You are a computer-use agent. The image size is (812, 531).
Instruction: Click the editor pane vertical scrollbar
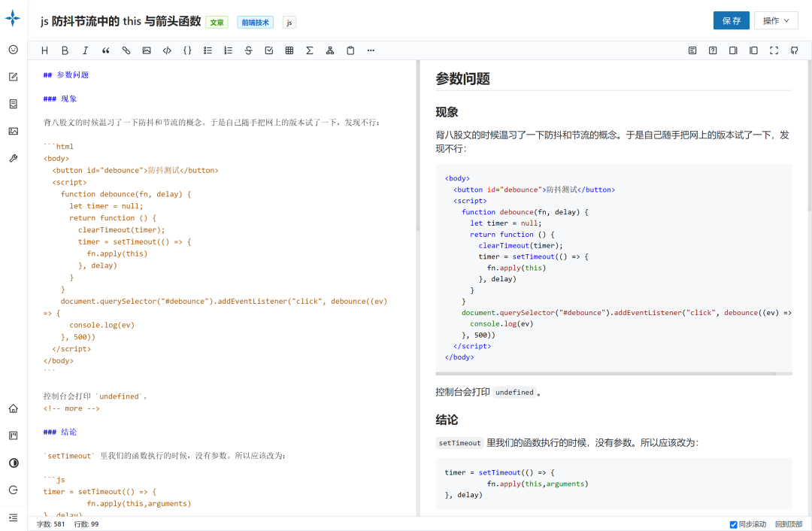417,145
